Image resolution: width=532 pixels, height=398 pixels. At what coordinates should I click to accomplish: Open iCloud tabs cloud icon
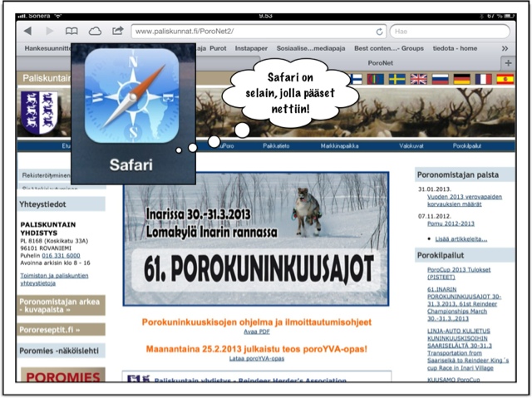[x=95, y=32]
